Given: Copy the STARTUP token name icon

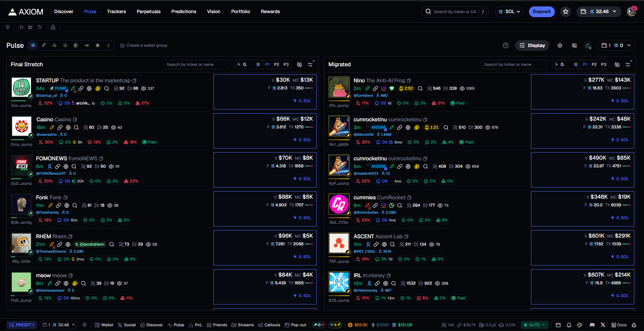Looking at the screenshot, I should click(x=135, y=81).
